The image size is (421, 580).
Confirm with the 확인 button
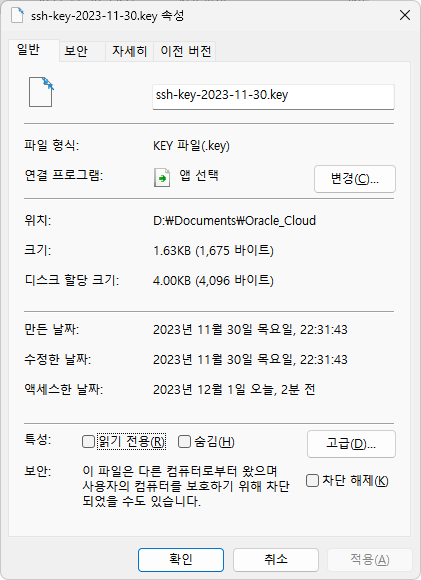[181, 560]
